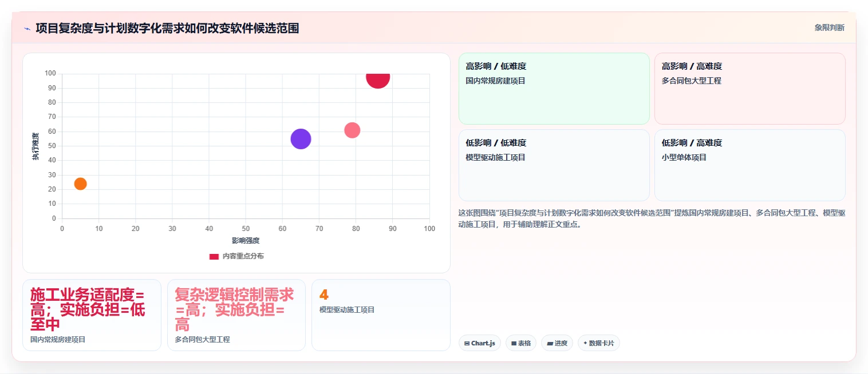Click the red legend color swatch
This screenshot has height=374, width=868.
[x=214, y=256]
